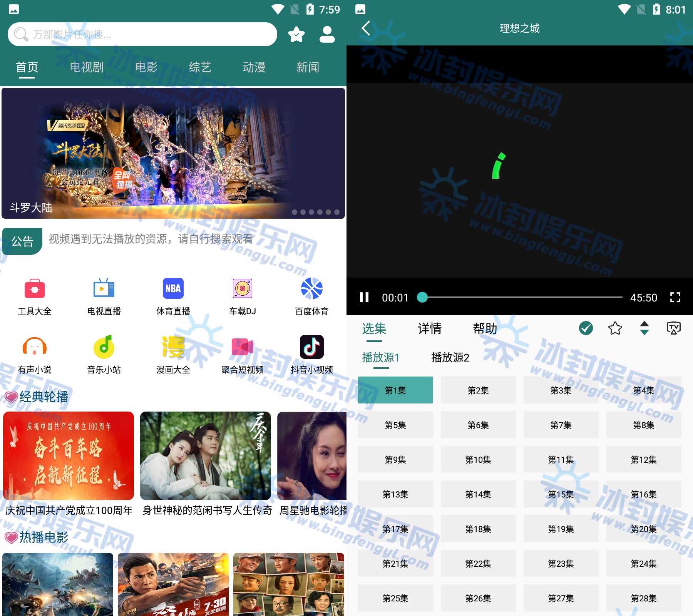
Task: Play episode 第3集
Action: [561, 390]
